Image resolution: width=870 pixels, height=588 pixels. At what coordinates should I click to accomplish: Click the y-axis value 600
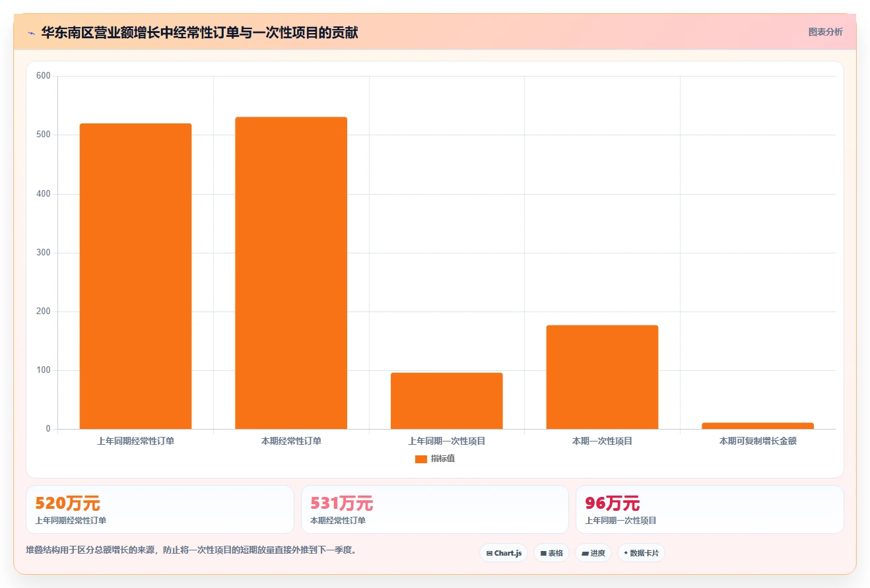[x=44, y=76]
